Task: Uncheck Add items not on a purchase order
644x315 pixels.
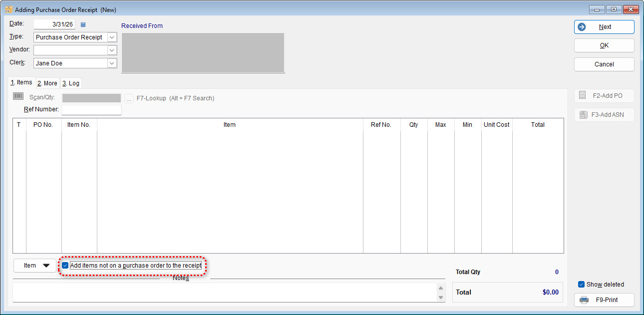Action: (x=65, y=266)
